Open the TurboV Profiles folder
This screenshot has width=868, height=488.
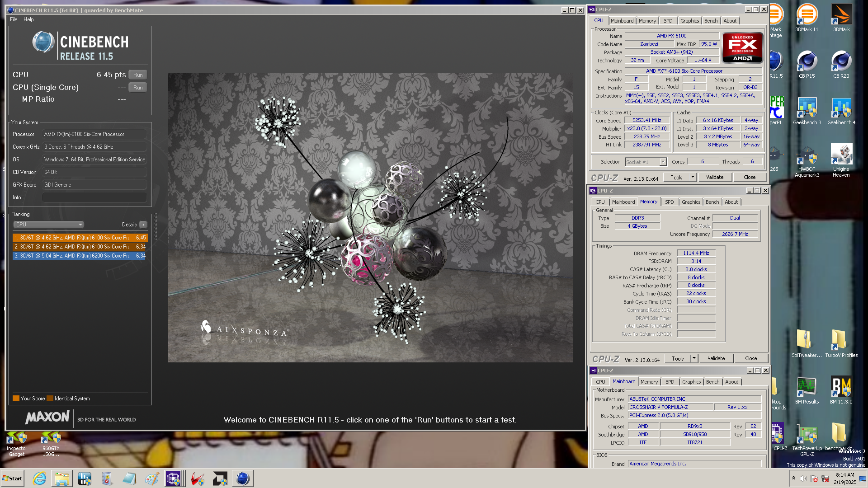pos(841,343)
